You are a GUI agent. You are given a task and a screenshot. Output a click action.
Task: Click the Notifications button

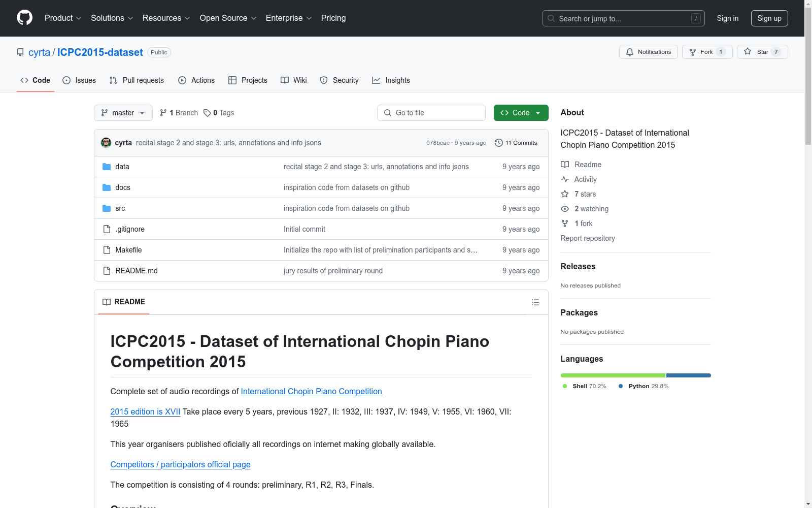(x=649, y=52)
